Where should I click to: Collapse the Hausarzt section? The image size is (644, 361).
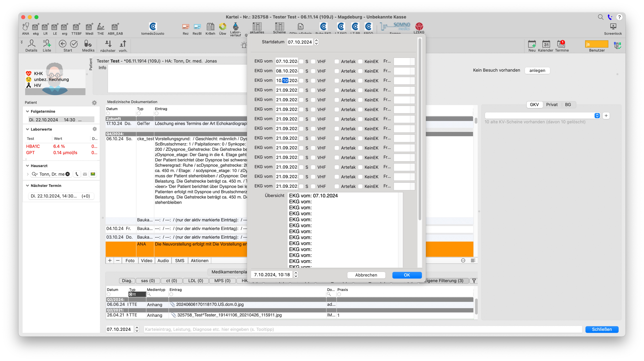tap(28, 166)
